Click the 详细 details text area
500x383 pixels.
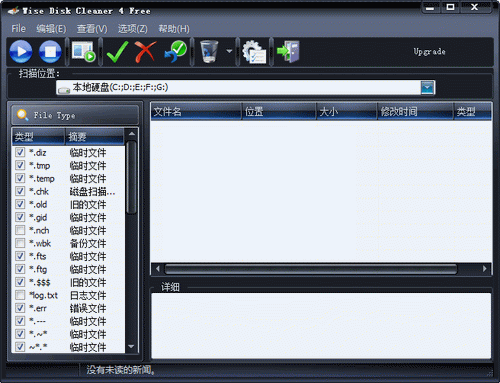[321, 326]
